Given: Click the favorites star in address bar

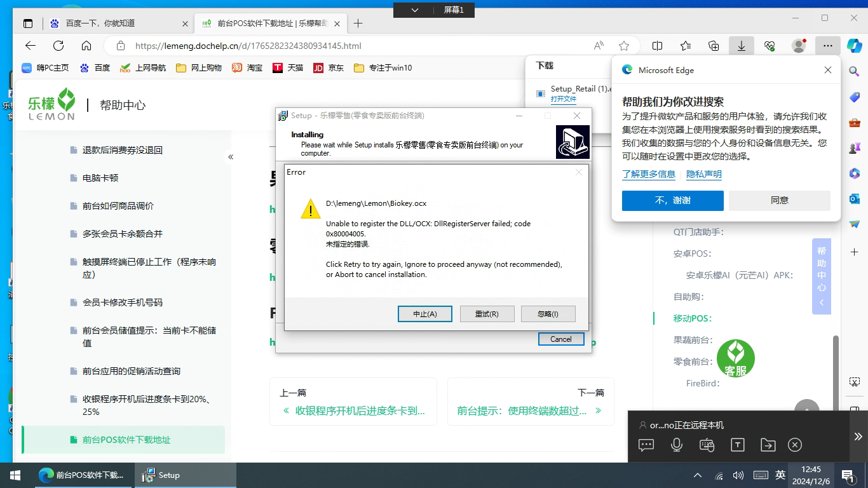Looking at the screenshot, I should 624,46.
